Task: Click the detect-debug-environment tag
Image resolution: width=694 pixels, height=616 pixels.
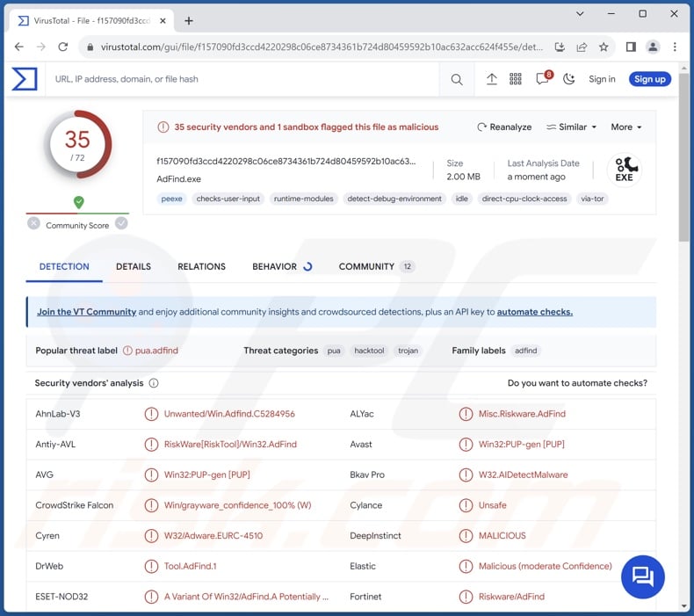Action: (x=394, y=199)
